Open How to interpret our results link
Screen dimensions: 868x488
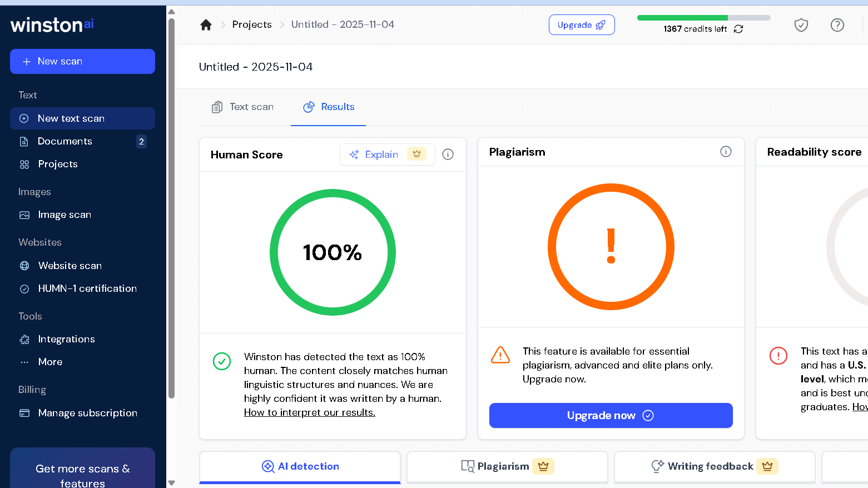coord(309,412)
